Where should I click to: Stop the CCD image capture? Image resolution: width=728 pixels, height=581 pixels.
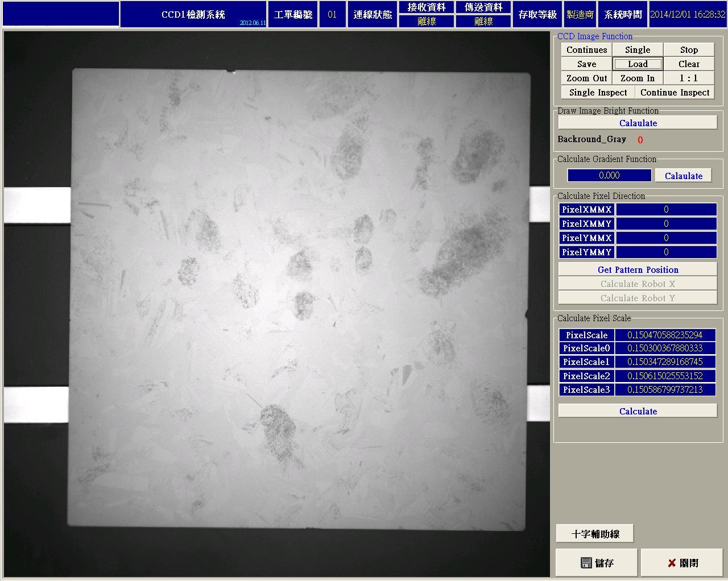click(689, 50)
